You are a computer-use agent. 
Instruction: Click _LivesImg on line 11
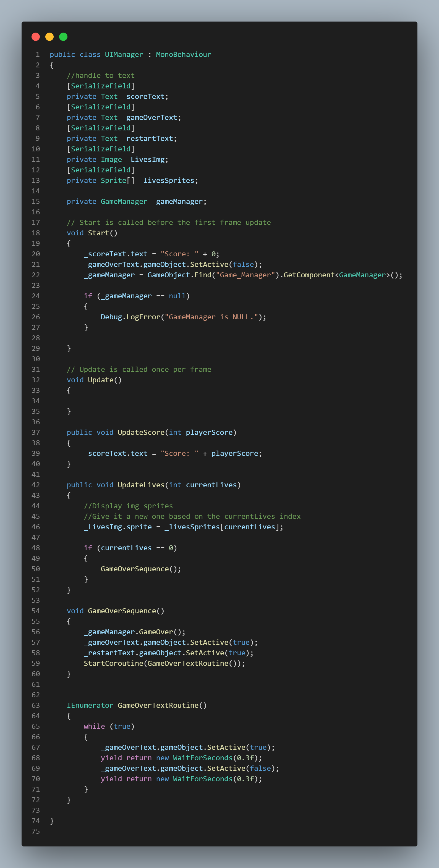tap(145, 160)
